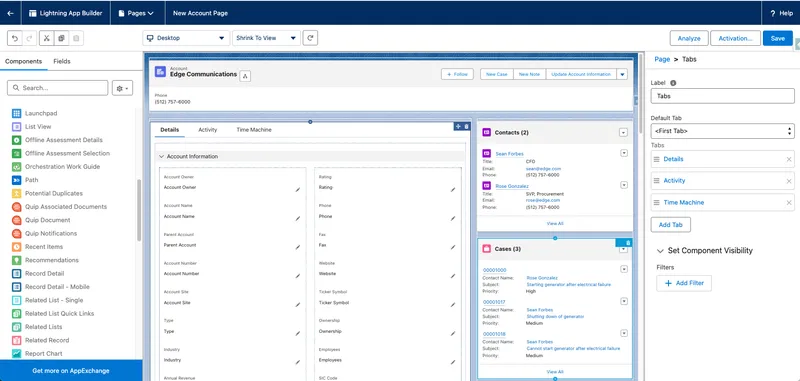Remove the Activity tab with X

click(x=789, y=181)
